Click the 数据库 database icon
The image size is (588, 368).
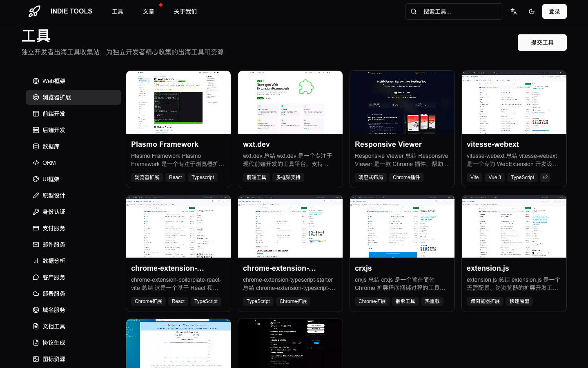pos(36,146)
